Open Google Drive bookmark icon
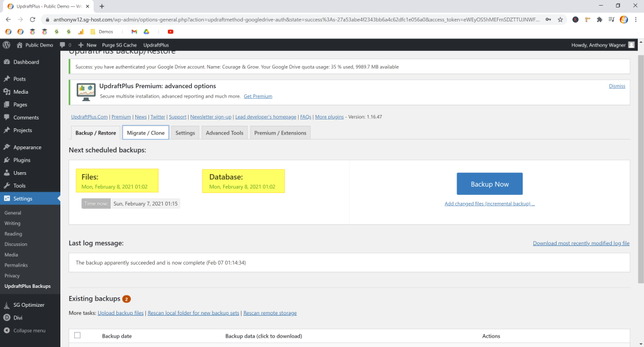Screen dimensions: 644x347 (x=146, y=31)
